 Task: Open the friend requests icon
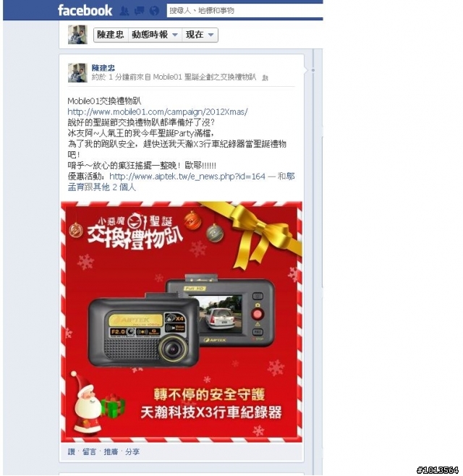click(124, 11)
